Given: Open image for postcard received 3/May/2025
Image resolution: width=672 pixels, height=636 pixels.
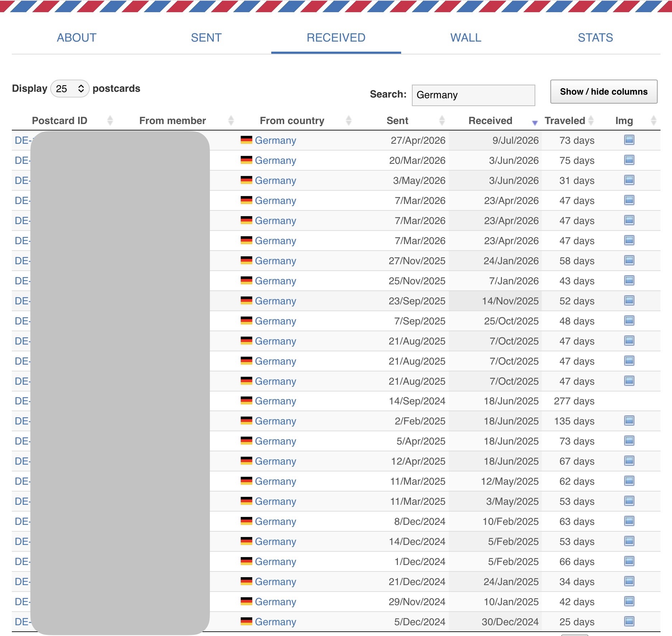Looking at the screenshot, I should coord(629,501).
